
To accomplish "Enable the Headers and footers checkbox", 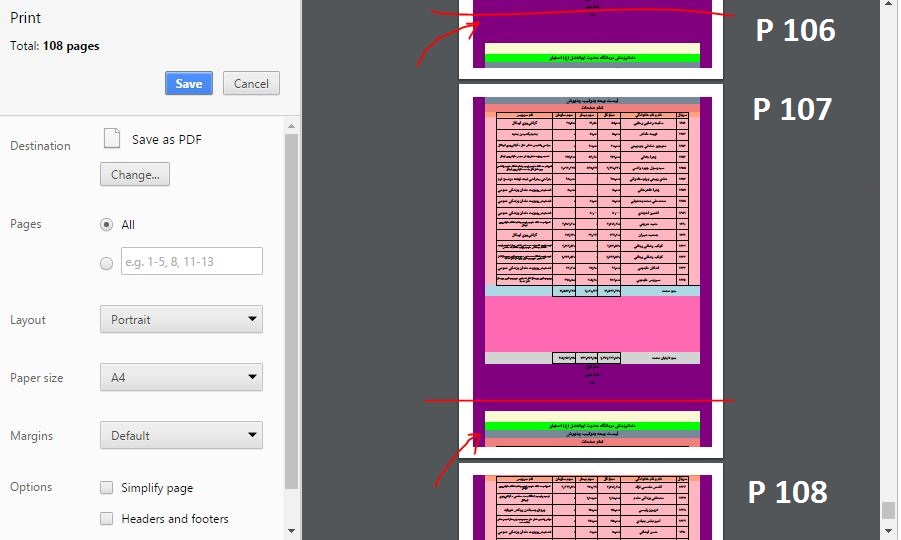I will 106,519.
